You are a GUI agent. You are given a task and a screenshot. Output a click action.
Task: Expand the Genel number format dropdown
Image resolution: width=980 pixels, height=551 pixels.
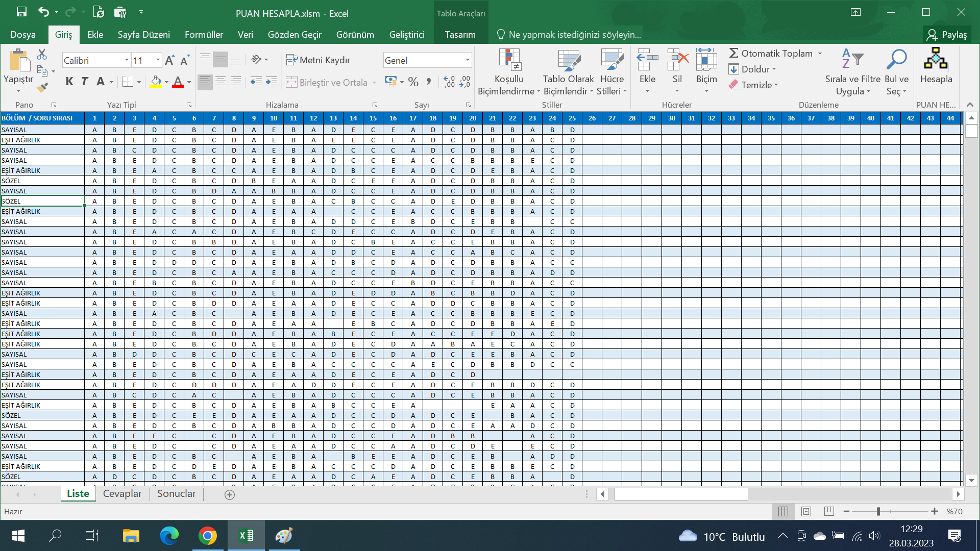pos(467,60)
